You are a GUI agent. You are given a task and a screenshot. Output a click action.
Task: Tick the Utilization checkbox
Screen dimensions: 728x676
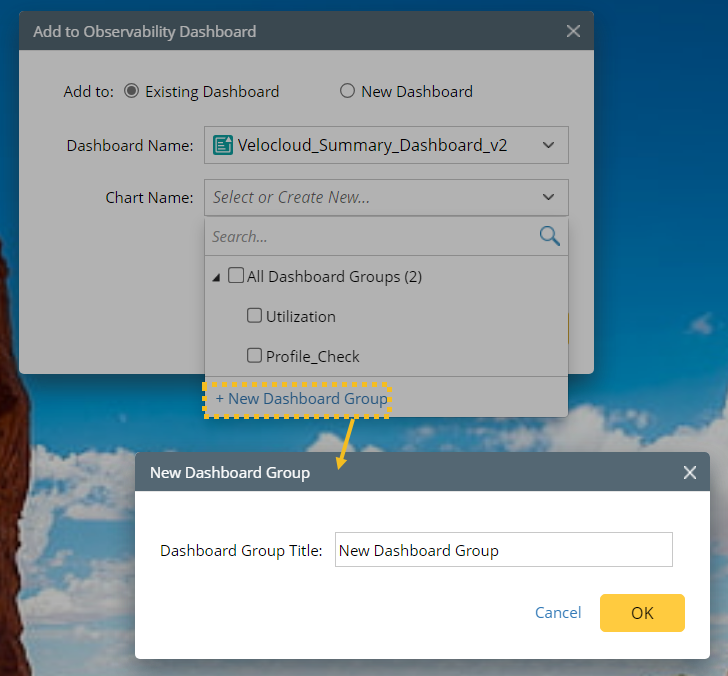(254, 316)
